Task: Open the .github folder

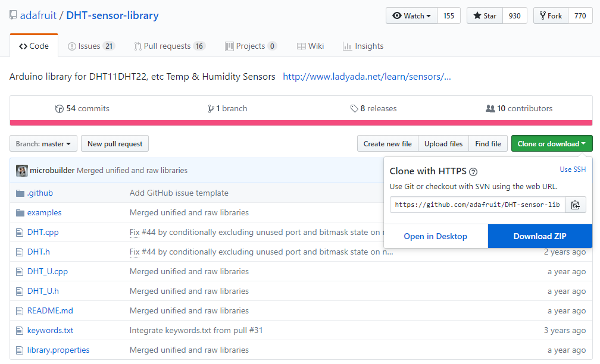Action: (x=40, y=193)
